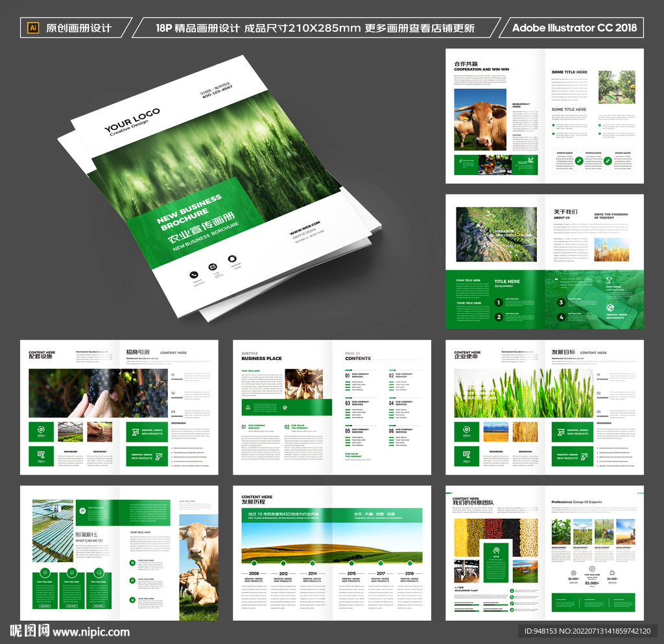The width and height of the screenshot is (664, 644).
Task: Click the phone icon on brochure cover
Action: pos(194,275)
